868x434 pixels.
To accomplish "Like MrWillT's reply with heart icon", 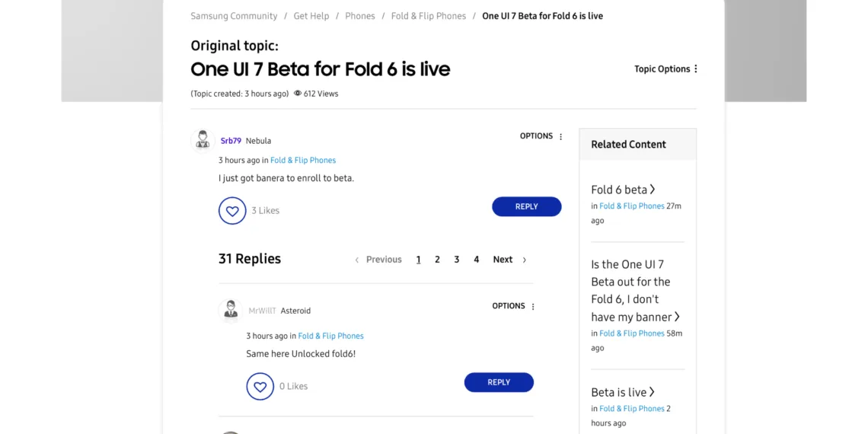I will (260, 387).
